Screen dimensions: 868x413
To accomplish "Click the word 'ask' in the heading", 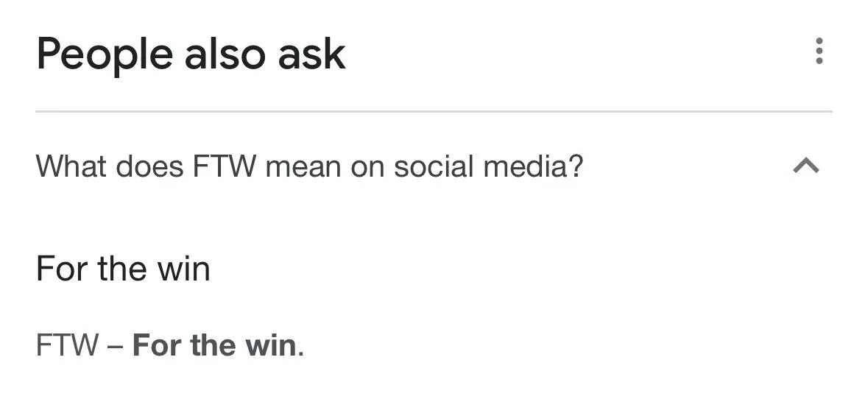I will [312, 54].
